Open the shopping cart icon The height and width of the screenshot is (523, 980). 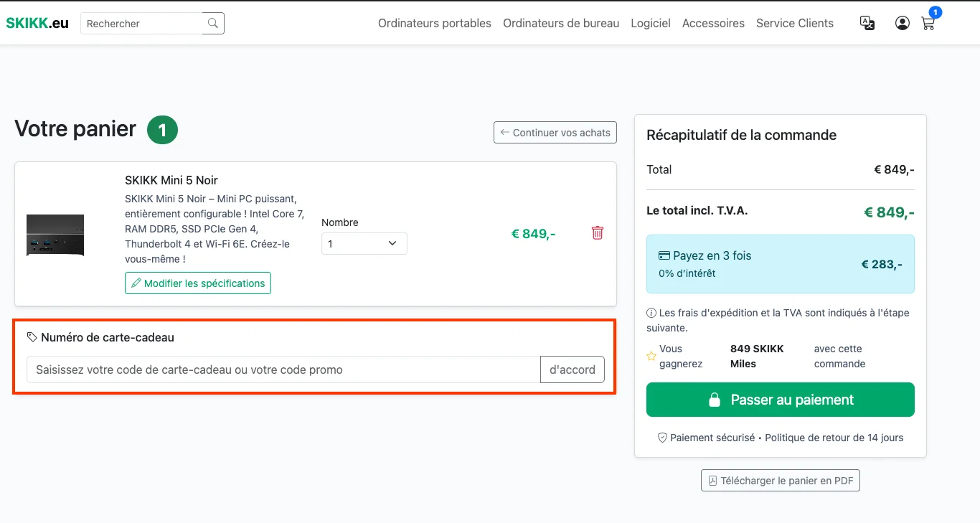[x=927, y=24]
